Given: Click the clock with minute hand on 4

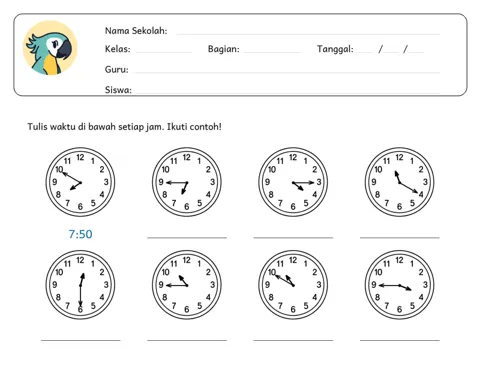Looking at the screenshot, I should [399, 182].
